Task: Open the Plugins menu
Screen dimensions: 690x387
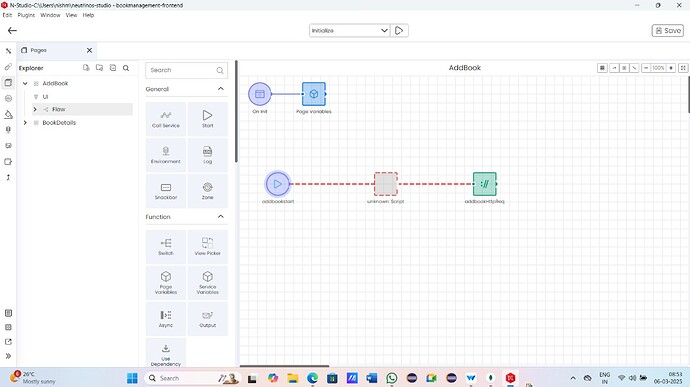Action: [26, 15]
